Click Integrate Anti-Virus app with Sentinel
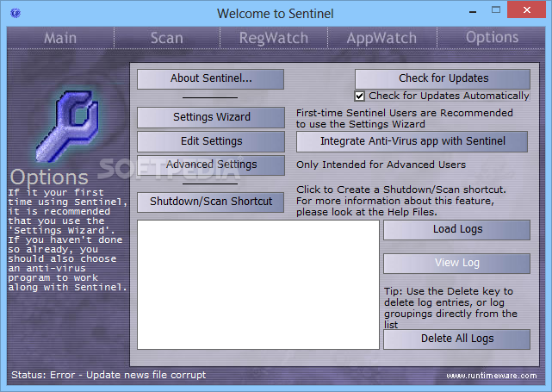 tap(412, 141)
